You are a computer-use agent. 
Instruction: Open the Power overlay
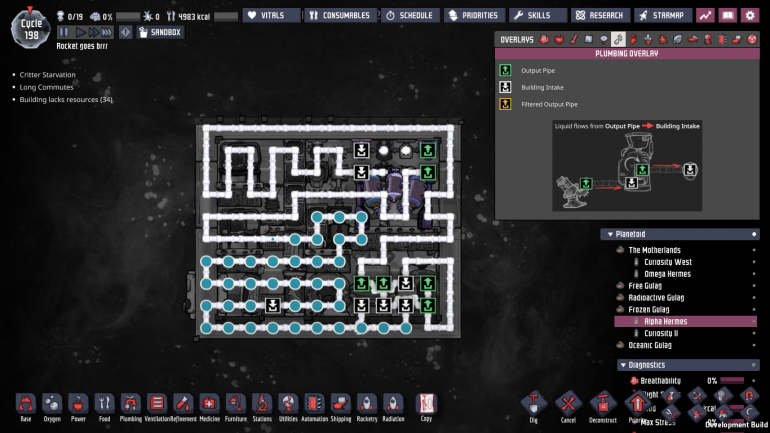[x=559, y=39]
